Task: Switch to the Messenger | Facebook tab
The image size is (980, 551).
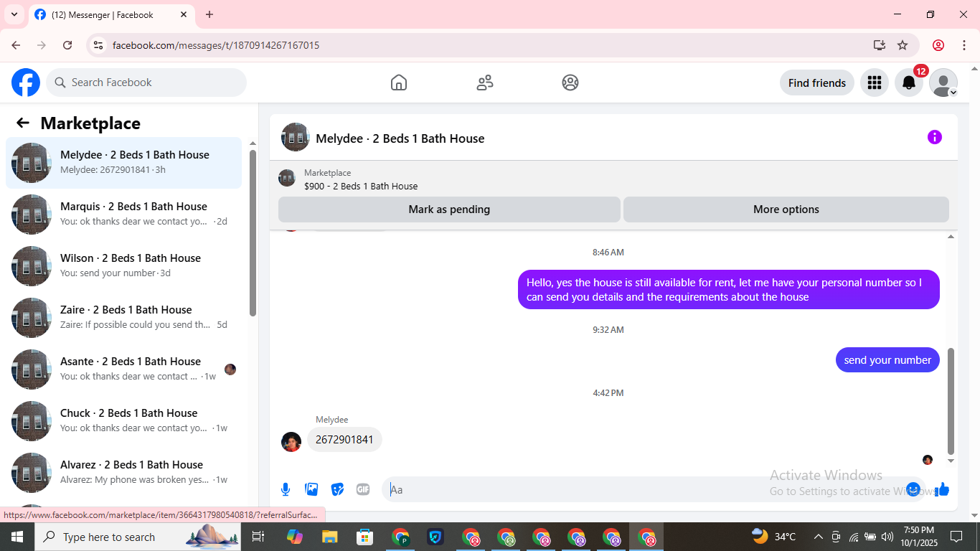Action: pyautogui.click(x=111, y=14)
